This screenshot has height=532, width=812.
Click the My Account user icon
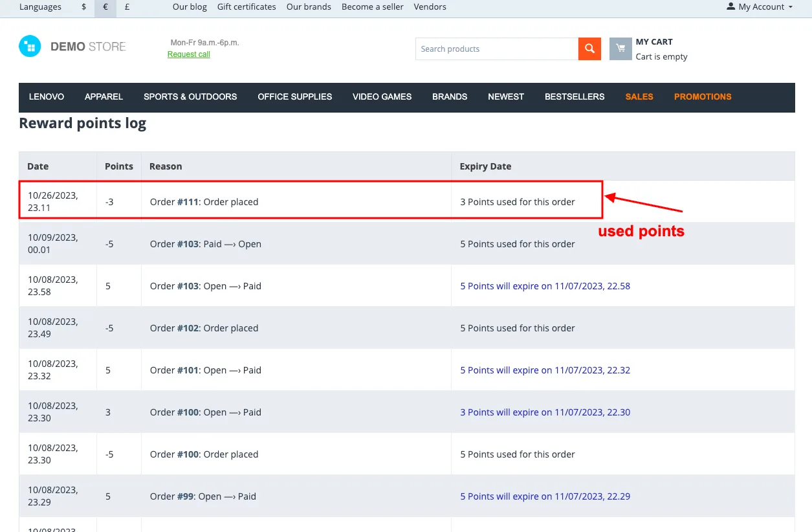[731, 7]
